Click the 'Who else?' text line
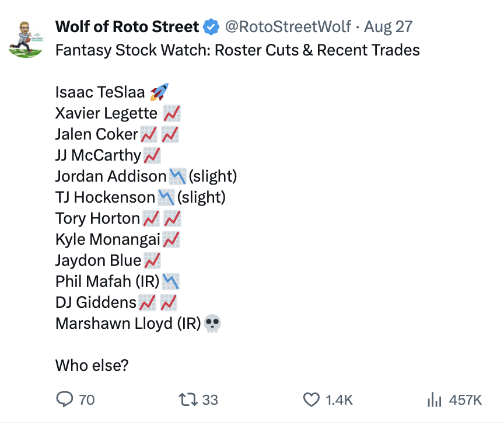 click(x=92, y=366)
